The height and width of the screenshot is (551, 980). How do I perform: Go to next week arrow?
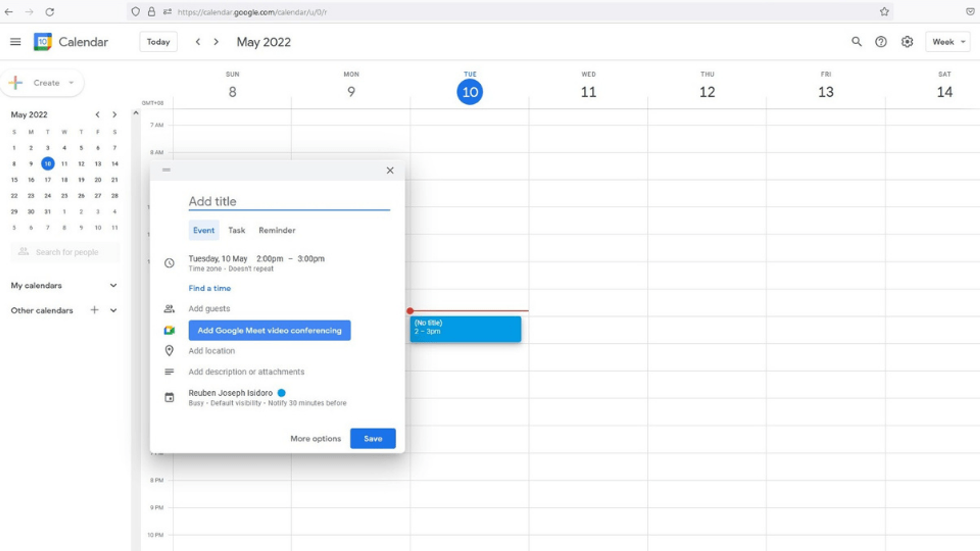tap(216, 42)
